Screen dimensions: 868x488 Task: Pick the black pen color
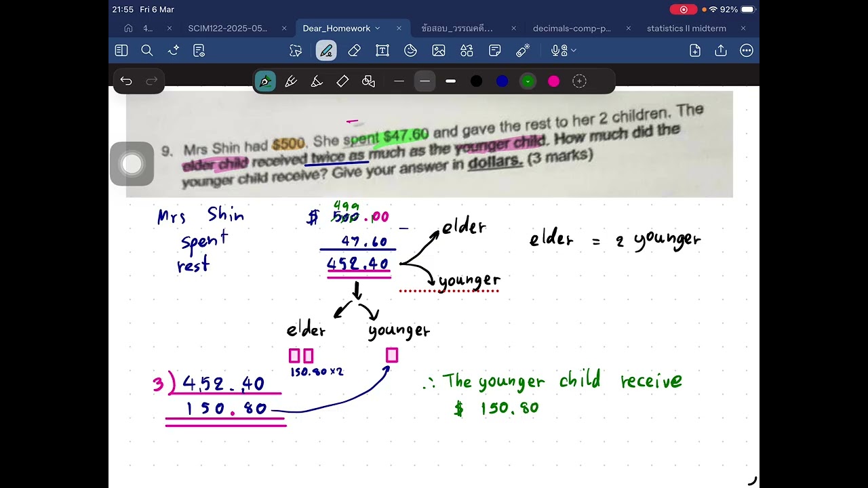(x=477, y=81)
